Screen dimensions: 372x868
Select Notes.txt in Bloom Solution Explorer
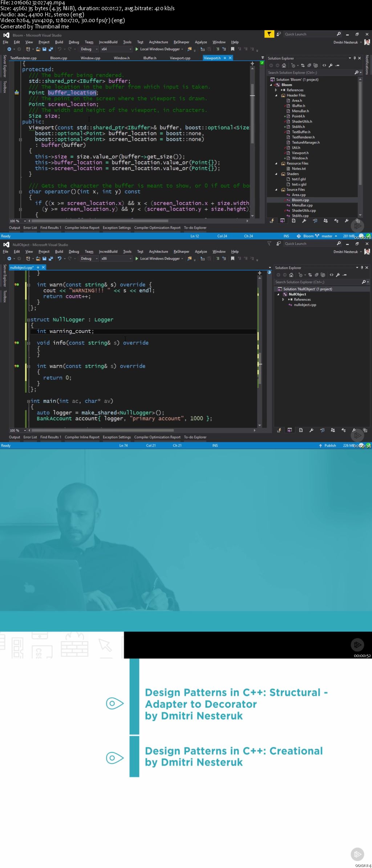point(299,169)
